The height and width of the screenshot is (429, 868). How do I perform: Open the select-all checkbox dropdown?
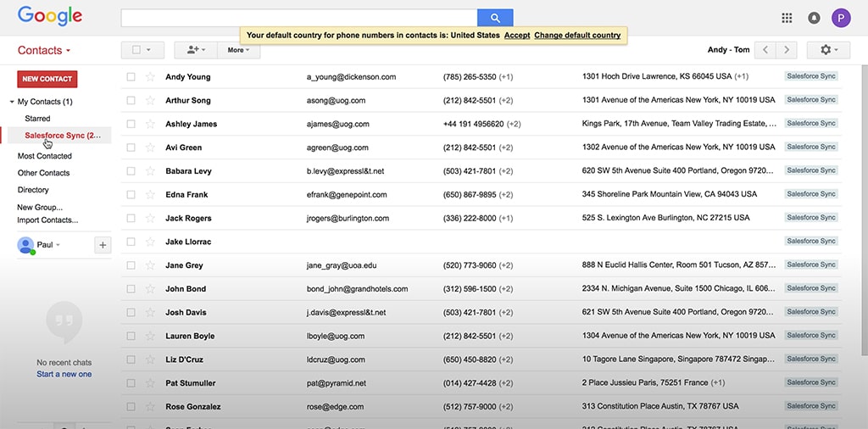coord(142,50)
